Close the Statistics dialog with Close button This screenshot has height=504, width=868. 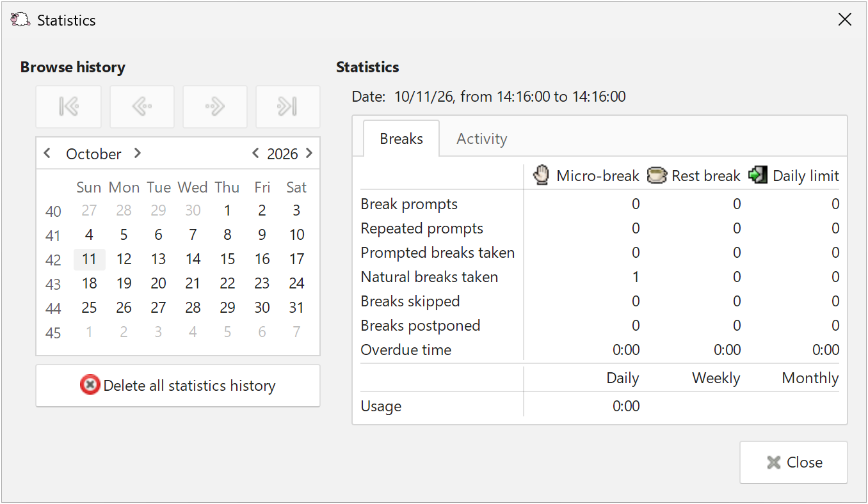click(794, 462)
